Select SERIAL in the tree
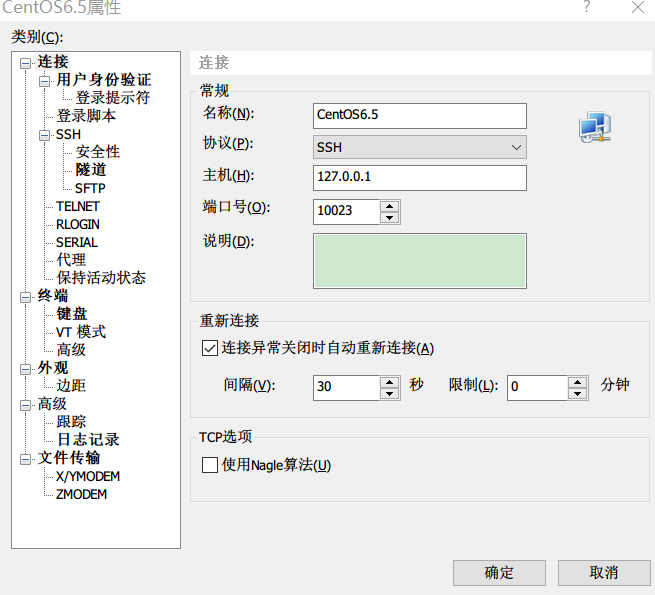 coord(77,242)
